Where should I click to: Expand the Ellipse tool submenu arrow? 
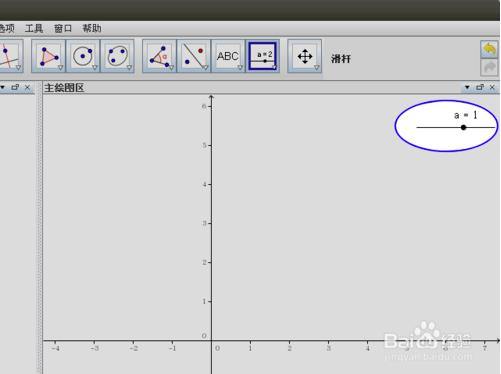(x=129, y=68)
